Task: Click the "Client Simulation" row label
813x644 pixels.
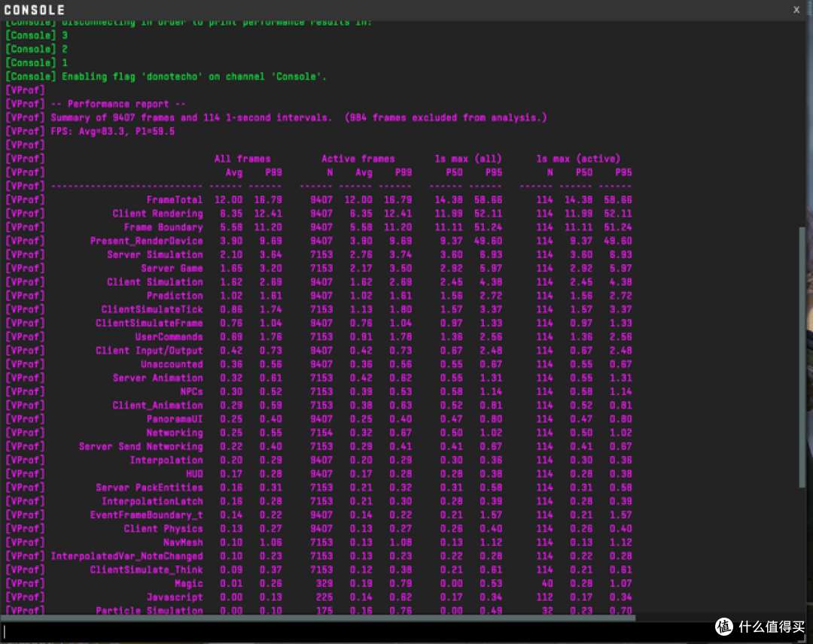Action: pos(155,282)
